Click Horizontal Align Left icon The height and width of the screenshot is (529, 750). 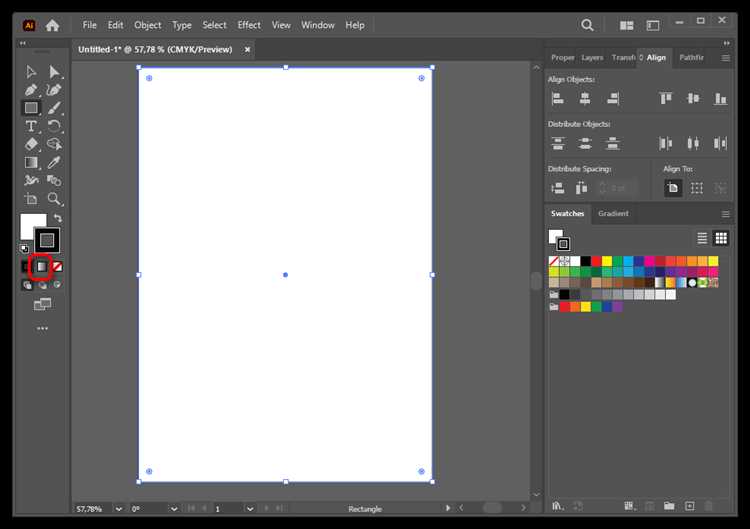point(557,98)
